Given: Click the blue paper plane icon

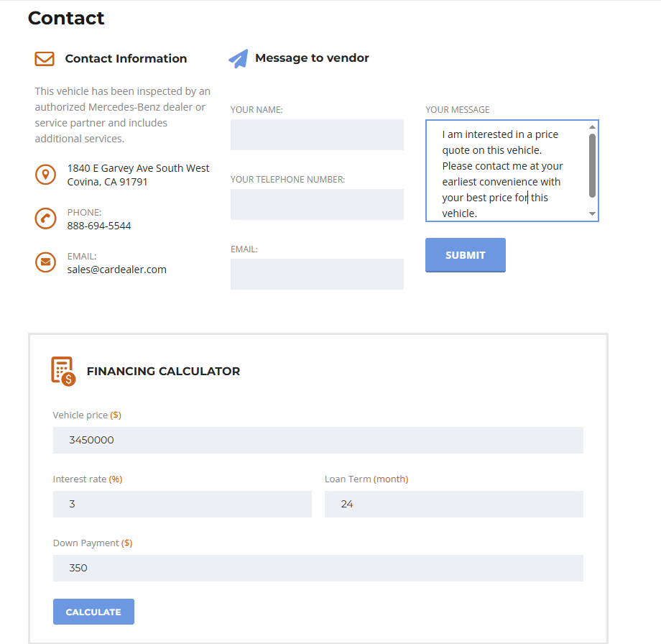Looking at the screenshot, I should [x=239, y=59].
